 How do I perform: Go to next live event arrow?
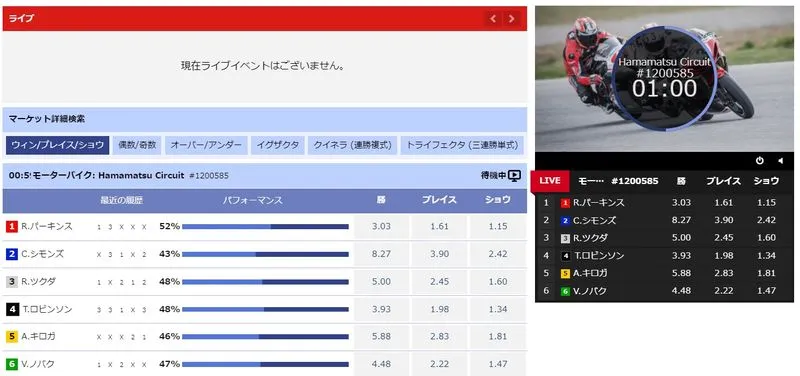point(511,19)
